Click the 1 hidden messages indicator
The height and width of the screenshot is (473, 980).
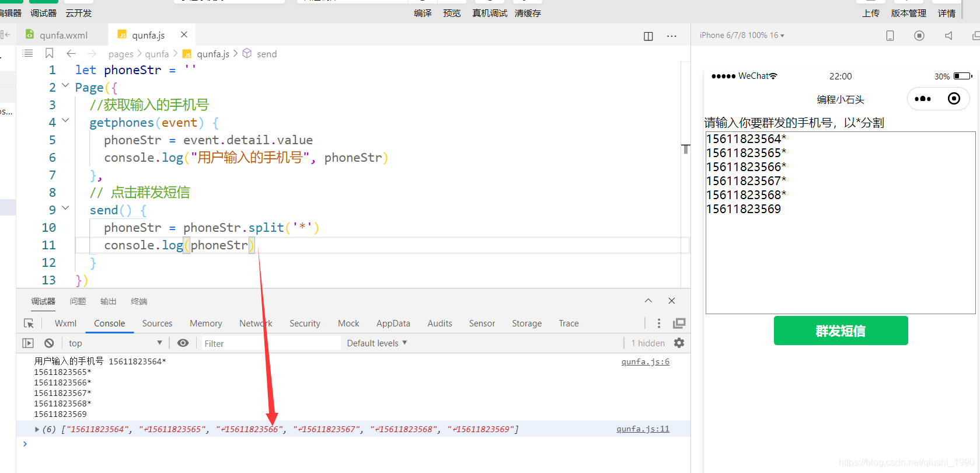(x=648, y=343)
